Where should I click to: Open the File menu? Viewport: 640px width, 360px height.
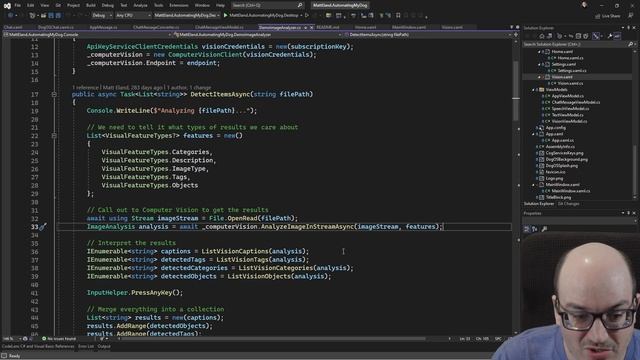[x=18, y=5]
